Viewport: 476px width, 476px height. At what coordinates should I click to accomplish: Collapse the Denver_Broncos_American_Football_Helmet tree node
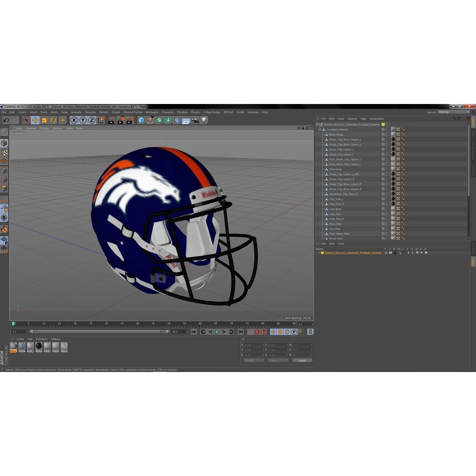[x=317, y=124]
